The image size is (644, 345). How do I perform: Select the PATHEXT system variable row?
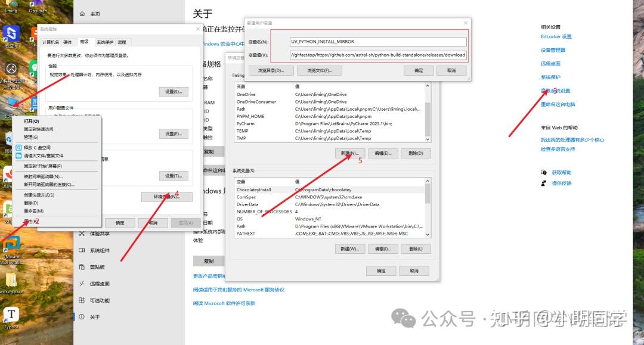pos(329,234)
